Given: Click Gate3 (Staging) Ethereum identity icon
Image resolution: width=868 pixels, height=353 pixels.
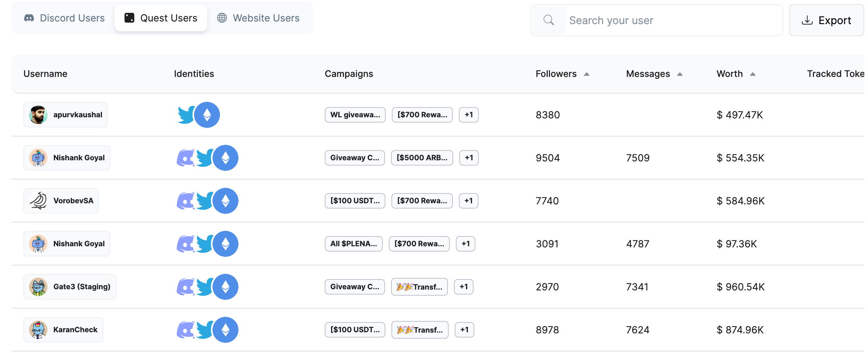Looking at the screenshot, I should coord(225,287).
